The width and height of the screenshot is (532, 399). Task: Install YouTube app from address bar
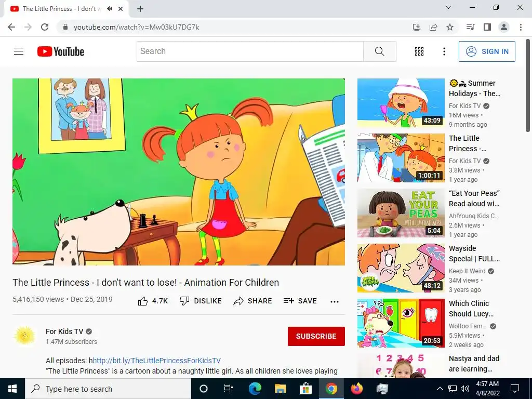click(416, 27)
